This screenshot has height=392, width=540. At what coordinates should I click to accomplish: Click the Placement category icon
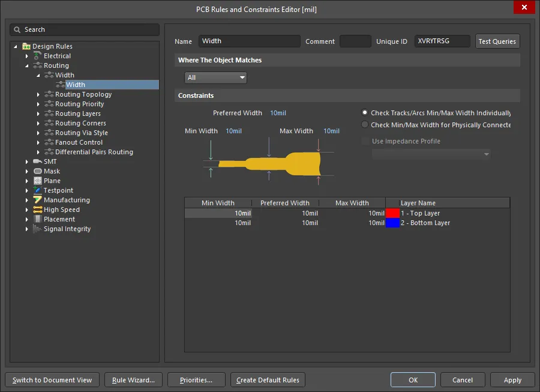point(38,219)
